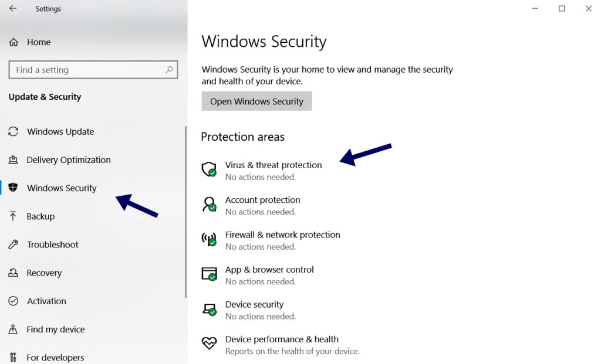Open Firewall & network protection via its signal icon

(210, 239)
